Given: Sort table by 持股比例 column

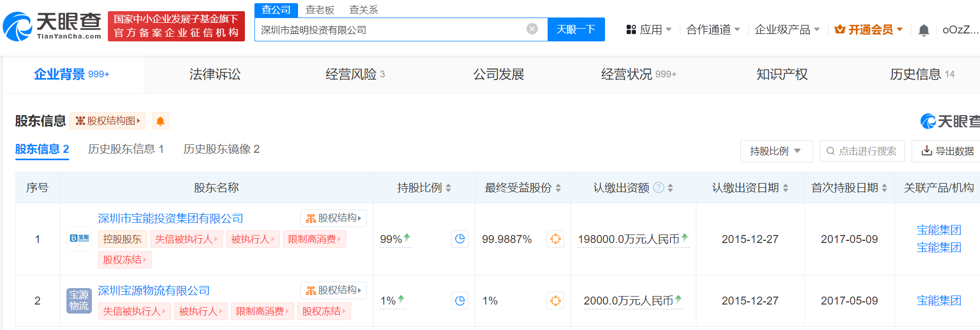Looking at the screenshot, I should (x=448, y=188).
